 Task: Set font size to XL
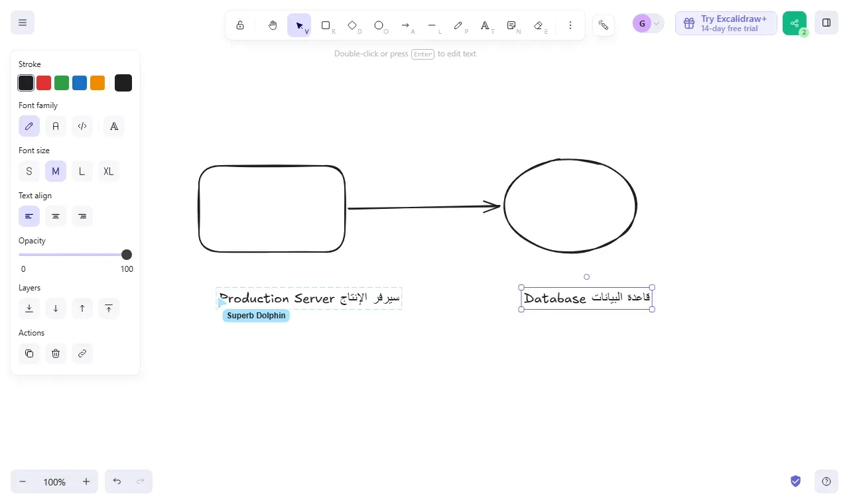pos(109,171)
